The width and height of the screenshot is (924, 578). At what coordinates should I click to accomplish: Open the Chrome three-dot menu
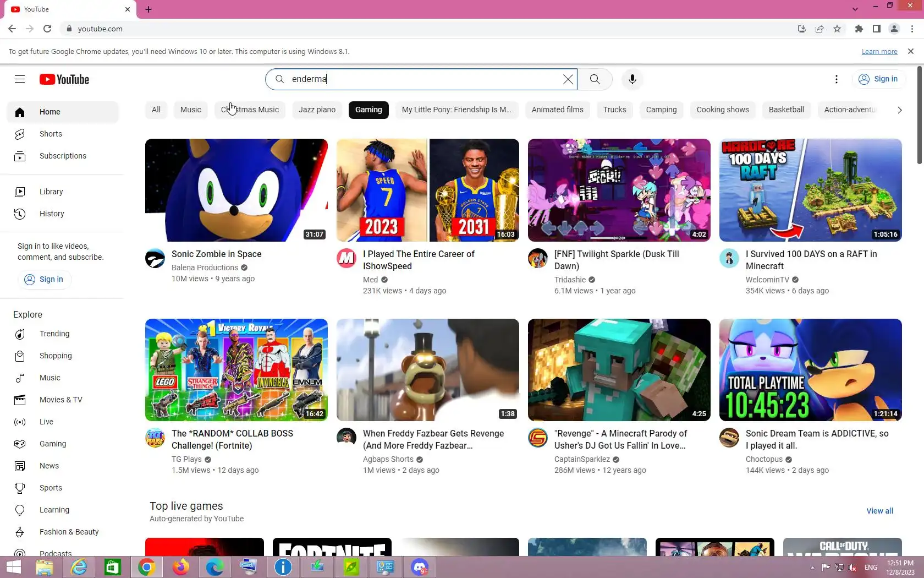912,29
